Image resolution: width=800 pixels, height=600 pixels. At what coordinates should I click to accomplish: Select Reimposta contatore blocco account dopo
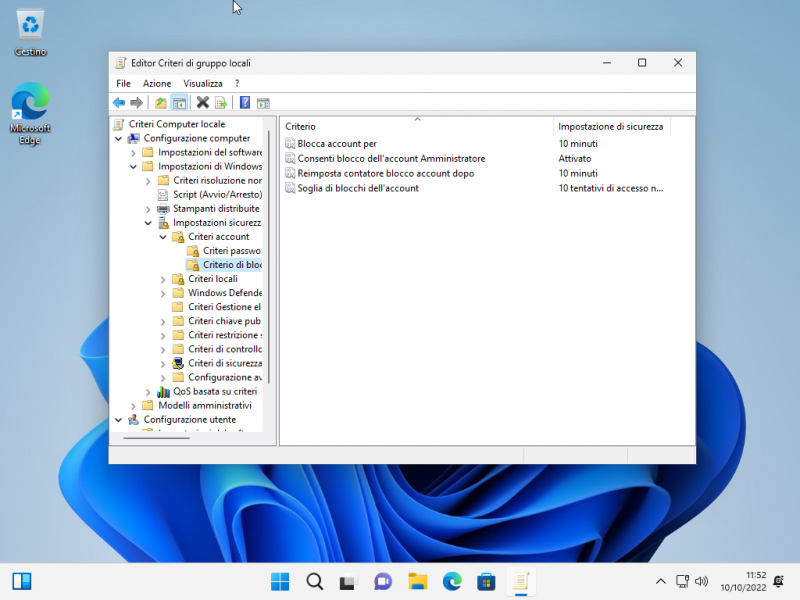pos(386,173)
